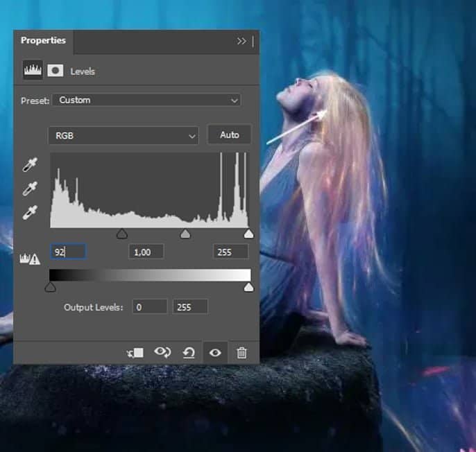The image size is (476, 452).
Task: Open the Preset dropdown showing Custom
Action: click(x=146, y=100)
